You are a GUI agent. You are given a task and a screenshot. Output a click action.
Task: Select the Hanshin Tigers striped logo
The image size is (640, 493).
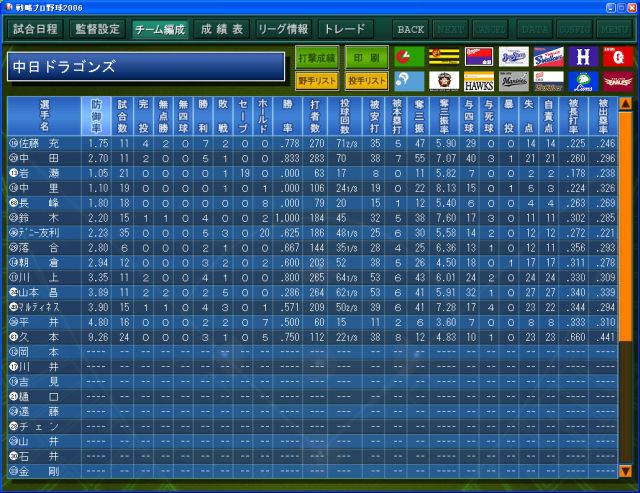point(444,57)
